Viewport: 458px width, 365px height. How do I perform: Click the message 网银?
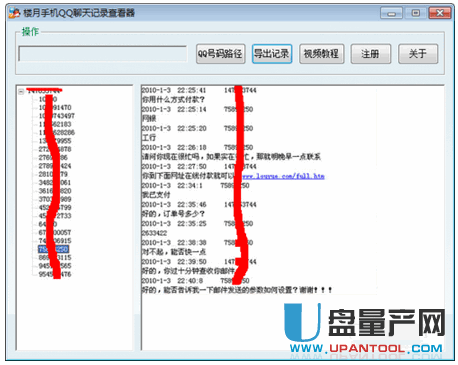(149, 119)
